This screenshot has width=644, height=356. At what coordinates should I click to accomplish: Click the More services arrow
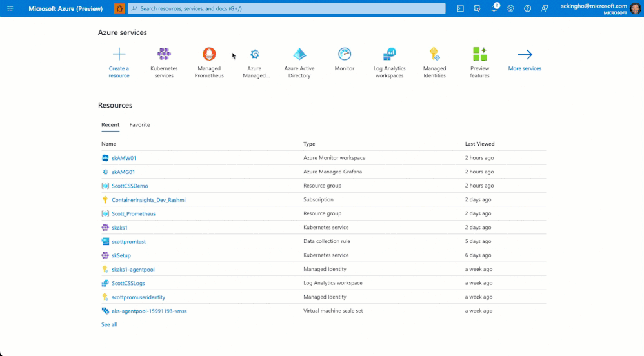click(525, 54)
